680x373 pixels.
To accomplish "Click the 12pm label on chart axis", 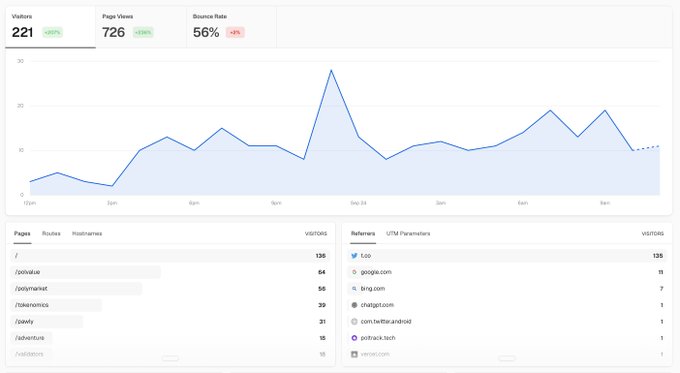I will click(29, 203).
